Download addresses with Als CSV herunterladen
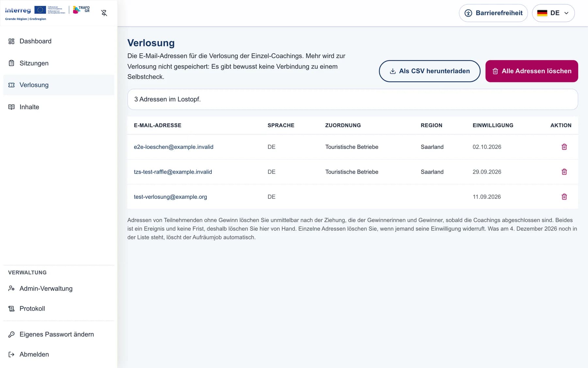The height and width of the screenshot is (368, 588). [x=430, y=71]
